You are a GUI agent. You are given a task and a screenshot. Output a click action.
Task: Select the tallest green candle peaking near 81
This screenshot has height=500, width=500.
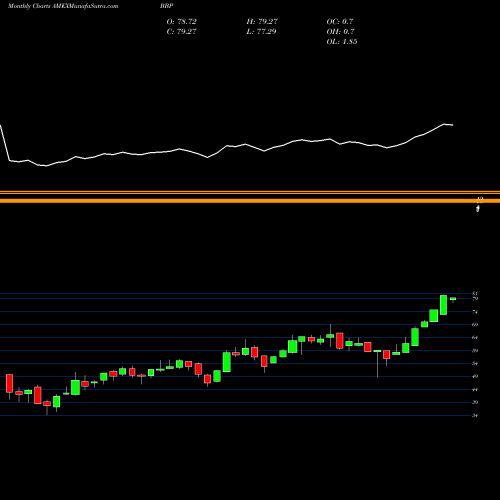pyautogui.click(x=443, y=305)
